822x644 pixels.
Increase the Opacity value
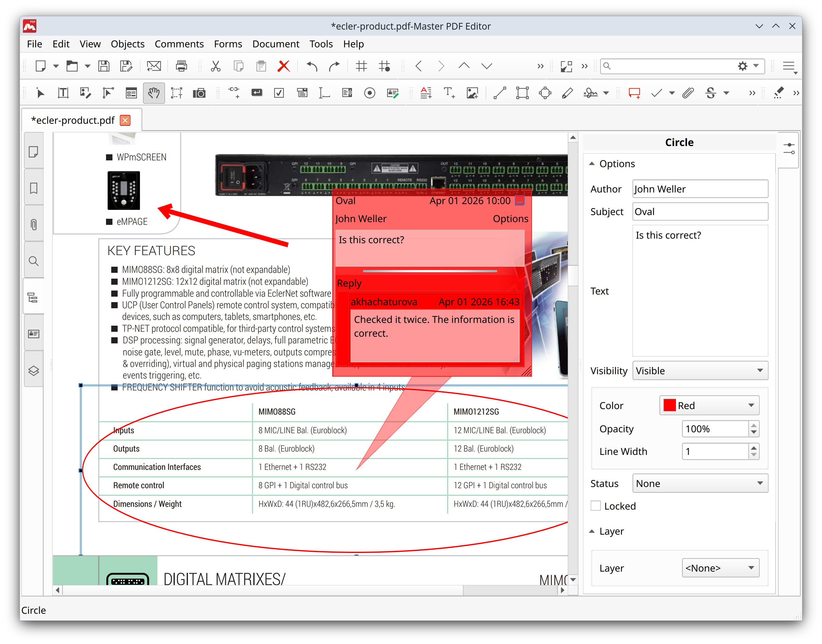coord(754,425)
